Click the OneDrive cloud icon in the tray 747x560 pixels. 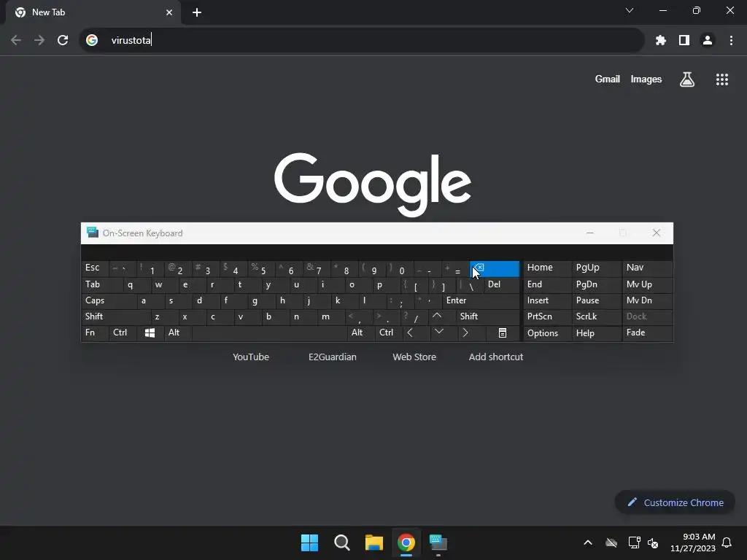pos(611,542)
